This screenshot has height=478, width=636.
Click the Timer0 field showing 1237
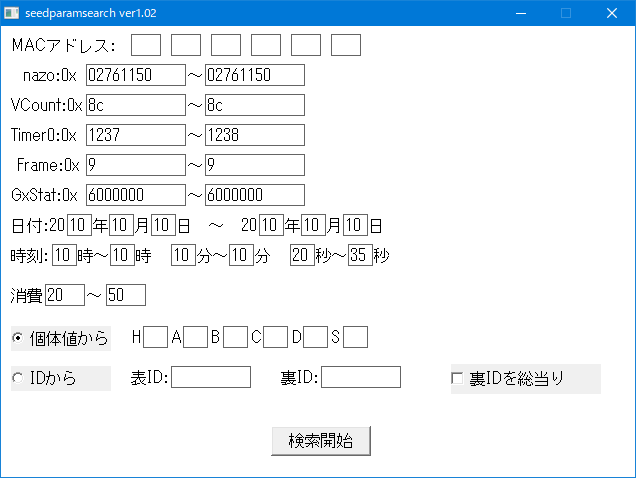pyautogui.click(x=136, y=135)
